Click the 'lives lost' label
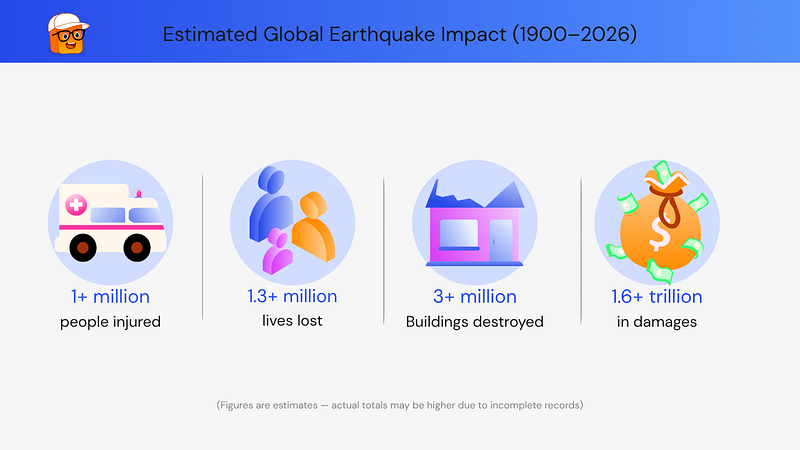This screenshot has width=800, height=450. pos(292,320)
